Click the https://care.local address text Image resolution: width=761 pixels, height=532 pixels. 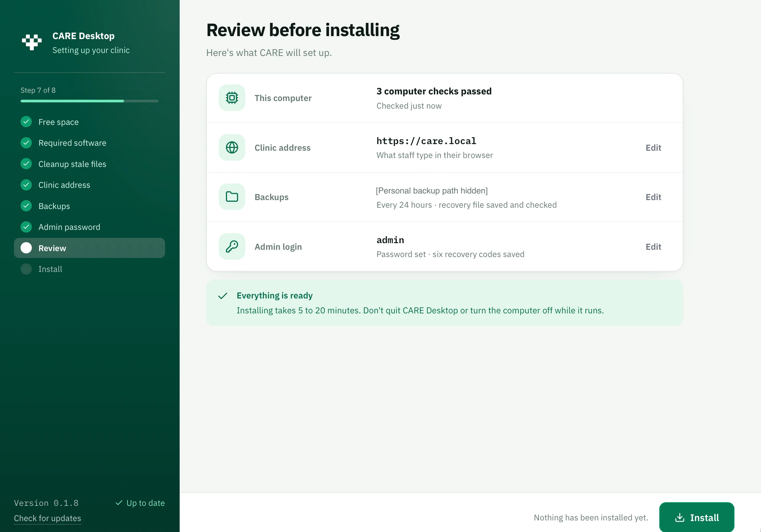tap(426, 141)
